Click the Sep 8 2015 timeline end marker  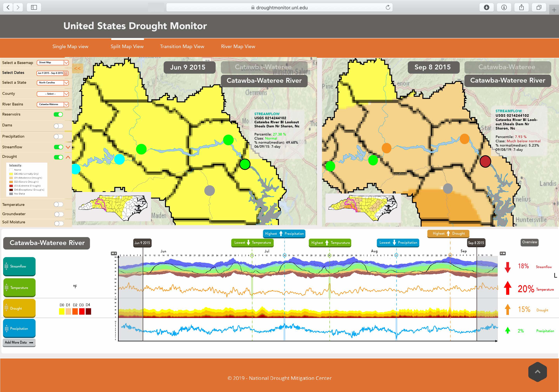[x=476, y=243]
